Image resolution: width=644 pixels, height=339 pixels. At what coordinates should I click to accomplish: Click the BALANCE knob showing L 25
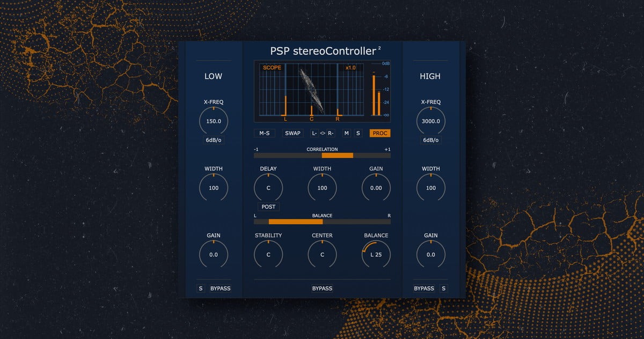(376, 254)
